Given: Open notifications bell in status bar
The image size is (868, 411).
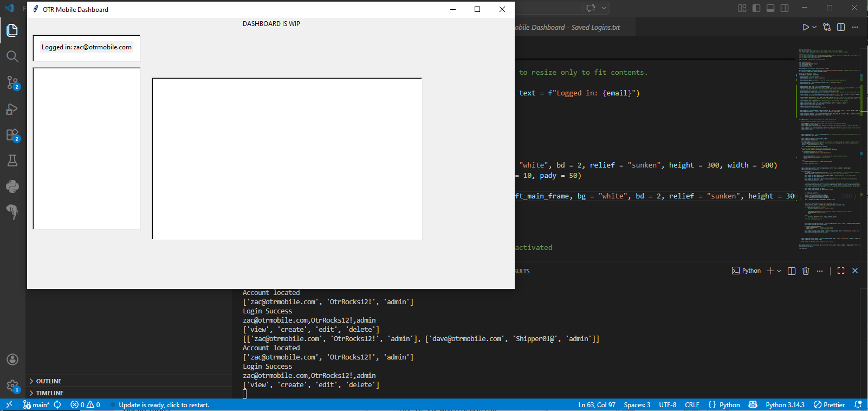Looking at the screenshot, I should click(x=858, y=405).
